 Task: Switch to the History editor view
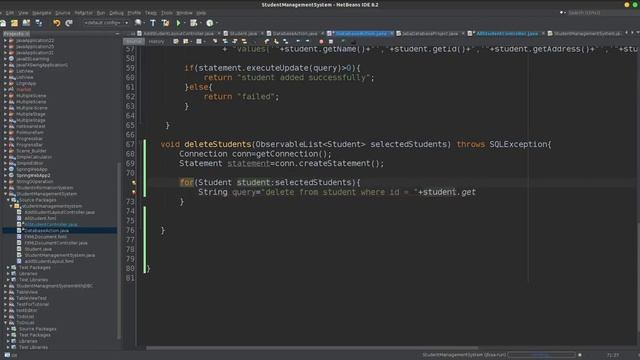(x=156, y=41)
